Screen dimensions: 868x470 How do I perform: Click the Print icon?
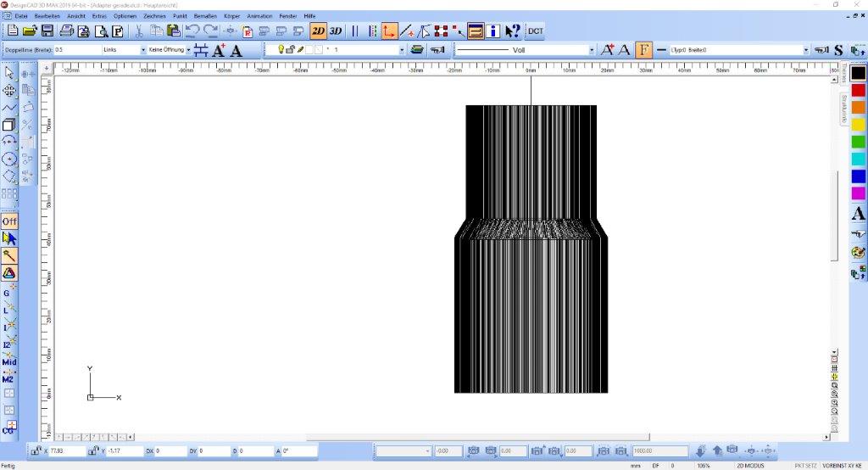point(66,31)
